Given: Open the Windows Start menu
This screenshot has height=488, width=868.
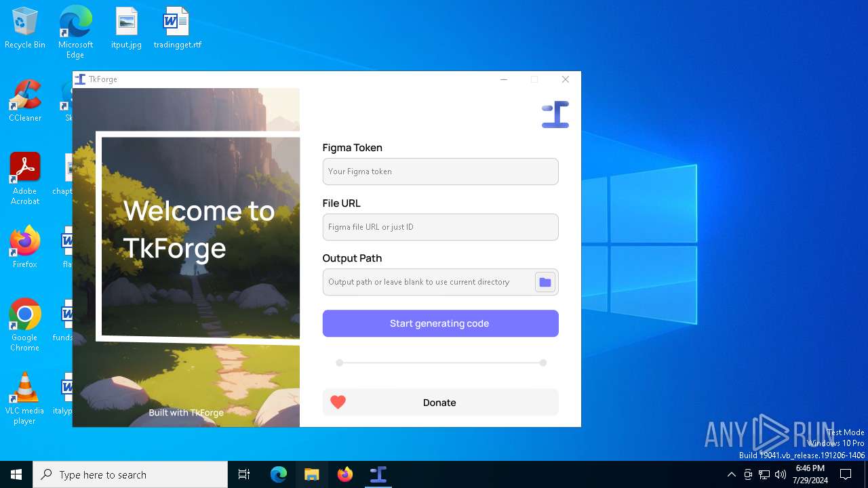Looking at the screenshot, I should tap(16, 474).
